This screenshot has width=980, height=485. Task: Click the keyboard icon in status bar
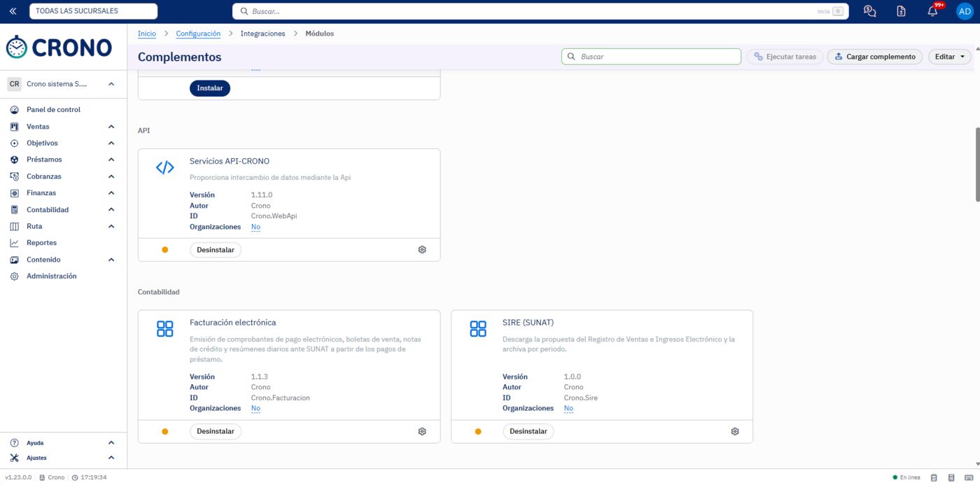(969, 478)
